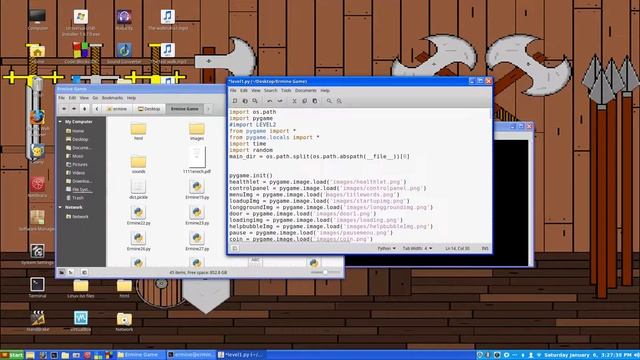
Task: Select the PDF document in the file manager
Action: [197, 160]
